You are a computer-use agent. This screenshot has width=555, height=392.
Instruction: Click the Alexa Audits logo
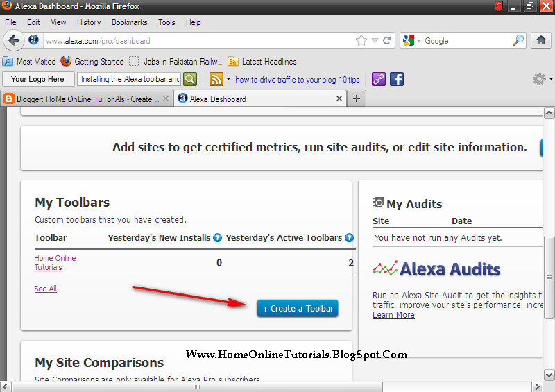436,269
